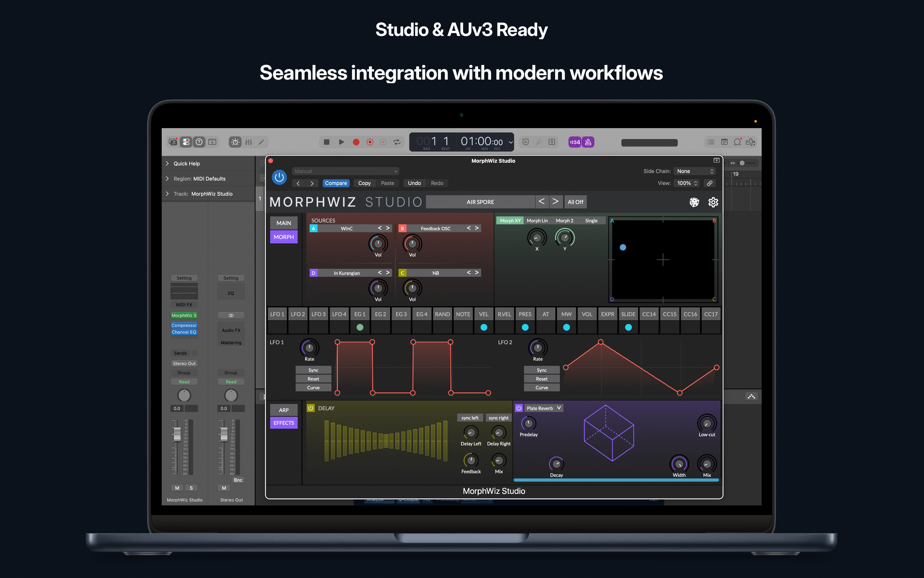Click Stereo Out channel volume fader
This screenshot has height=578, width=924.
(224, 434)
